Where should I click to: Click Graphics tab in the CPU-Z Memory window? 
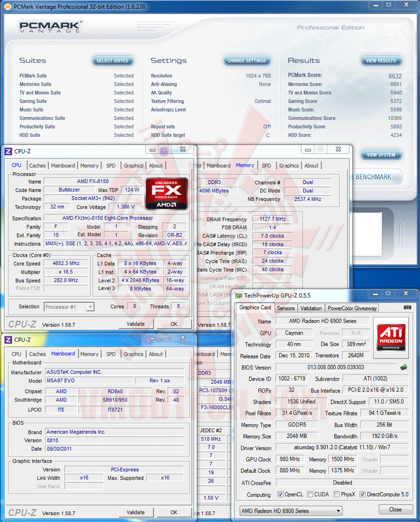289,166
